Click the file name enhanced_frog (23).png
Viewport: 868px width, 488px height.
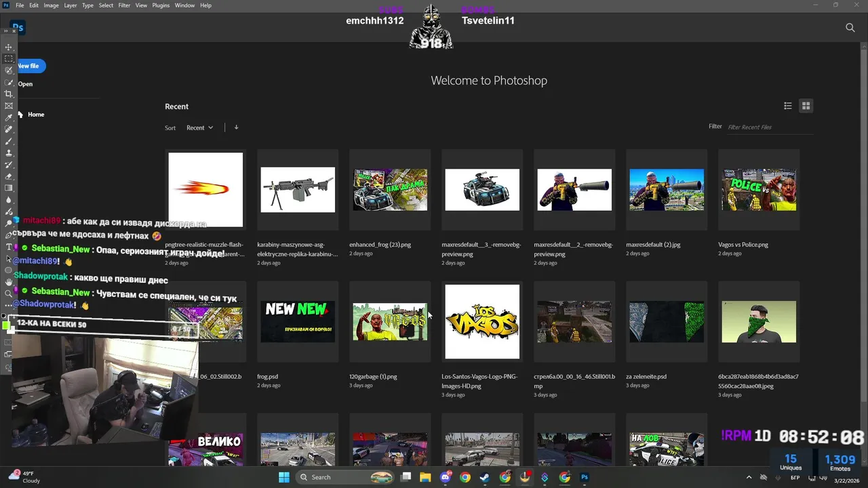(380, 245)
